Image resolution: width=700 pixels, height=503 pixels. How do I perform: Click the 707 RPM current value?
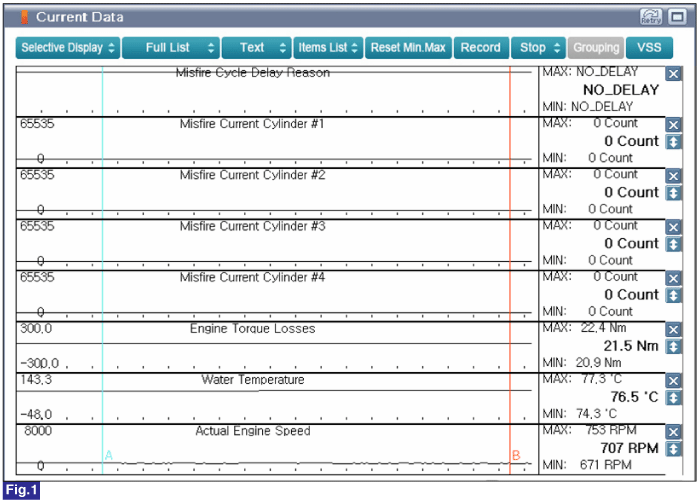pos(629,448)
